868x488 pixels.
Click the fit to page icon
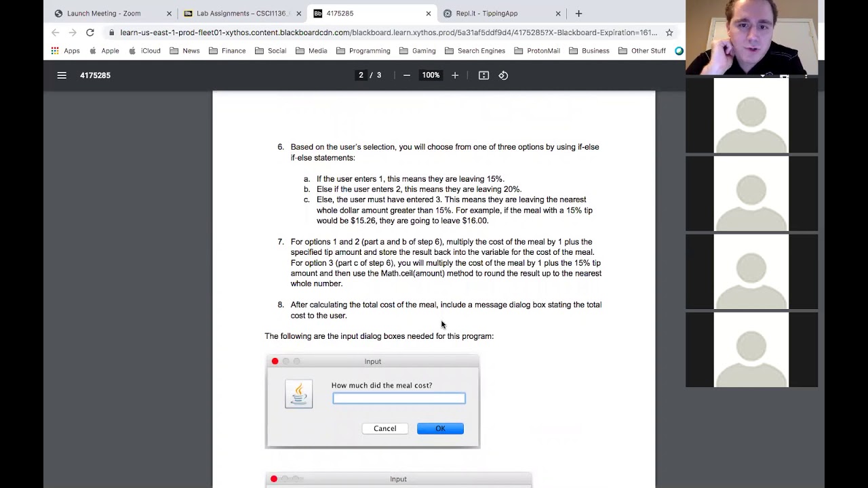(484, 75)
